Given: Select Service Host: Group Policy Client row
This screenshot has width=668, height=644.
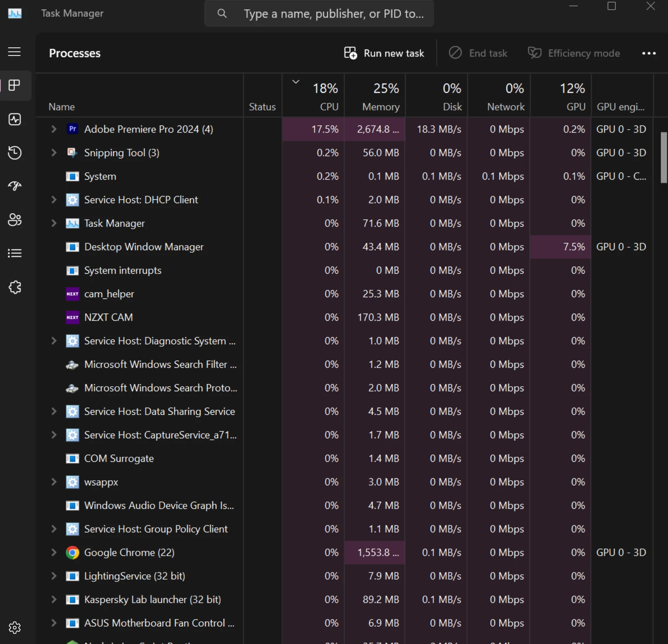Looking at the screenshot, I should pyautogui.click(x=345, y=529).
